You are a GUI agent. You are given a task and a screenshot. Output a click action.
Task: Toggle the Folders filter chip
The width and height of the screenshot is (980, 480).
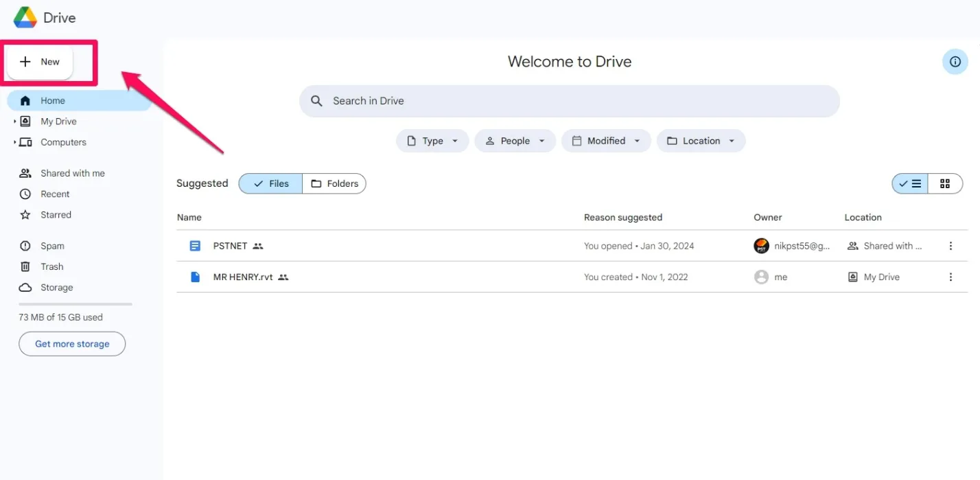(334, 183)
